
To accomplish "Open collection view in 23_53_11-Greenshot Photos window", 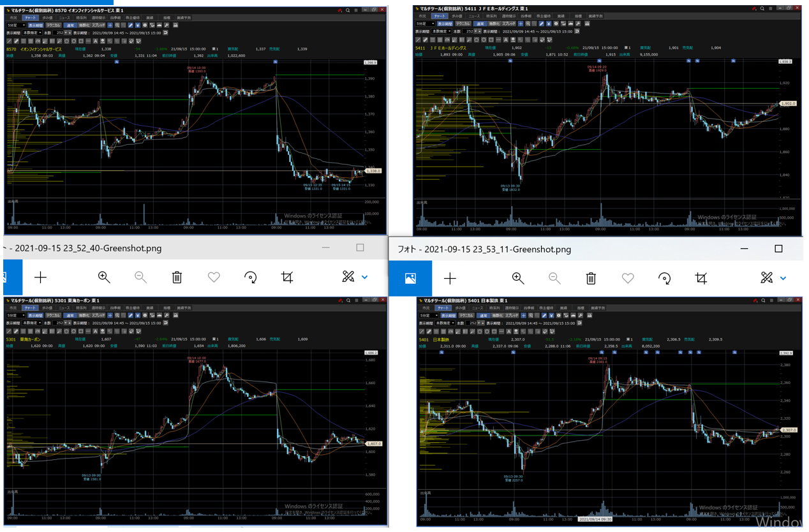I will (410, 278).
